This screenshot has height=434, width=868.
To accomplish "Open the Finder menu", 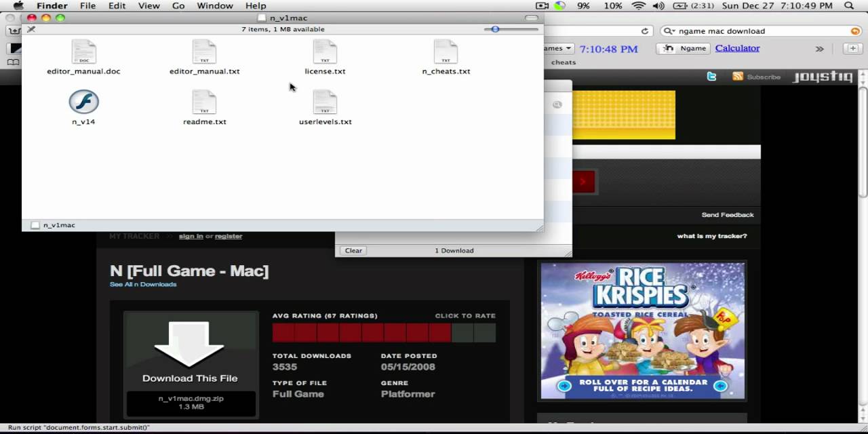I will pyautogui.click(x=52, y=5).
